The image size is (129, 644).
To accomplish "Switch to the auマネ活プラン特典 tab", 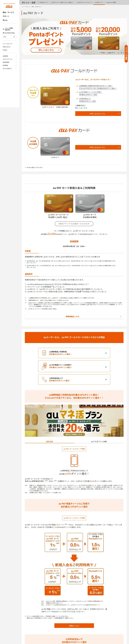I will click(x=99, y=441).
